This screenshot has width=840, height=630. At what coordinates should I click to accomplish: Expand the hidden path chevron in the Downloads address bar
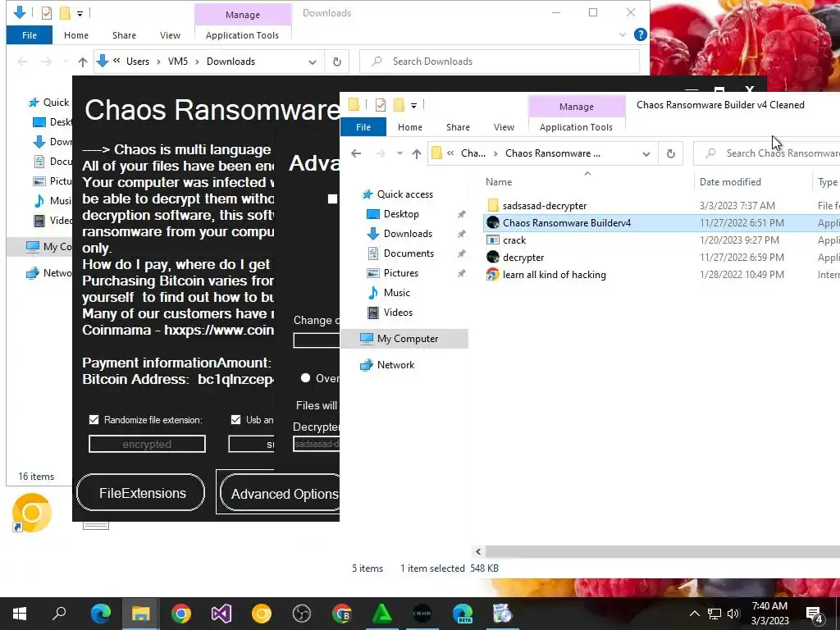(x=116, y=61)
